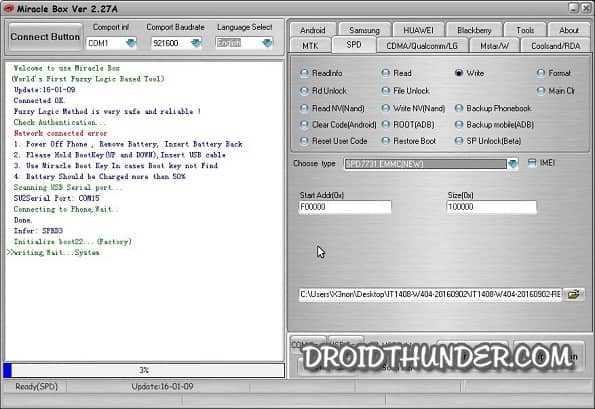This screenshot has width=595, height=409.
Task: Click the firmware file path field
Action: click(430, 294)
